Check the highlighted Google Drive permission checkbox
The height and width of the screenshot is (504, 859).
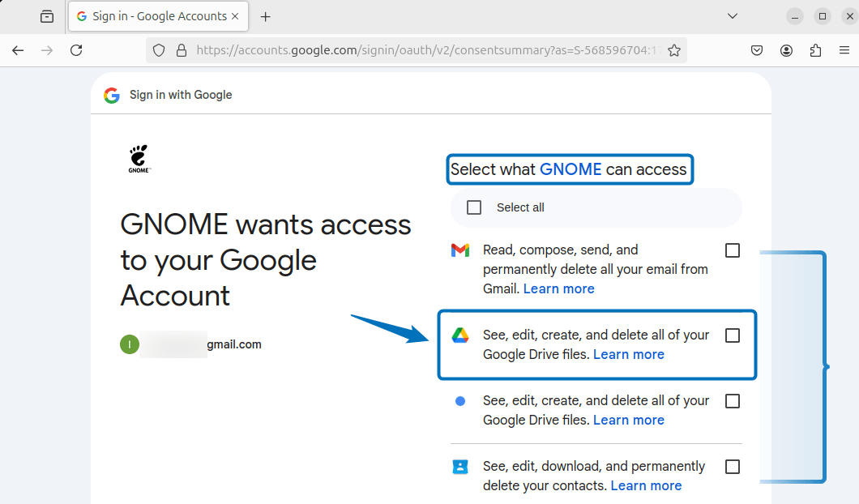click(733, 335)
